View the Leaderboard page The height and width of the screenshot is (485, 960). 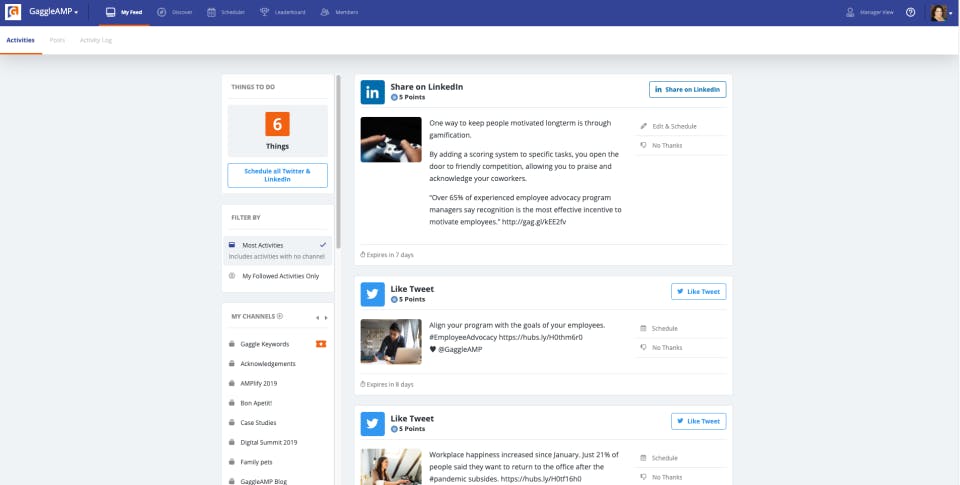point(282,12)
